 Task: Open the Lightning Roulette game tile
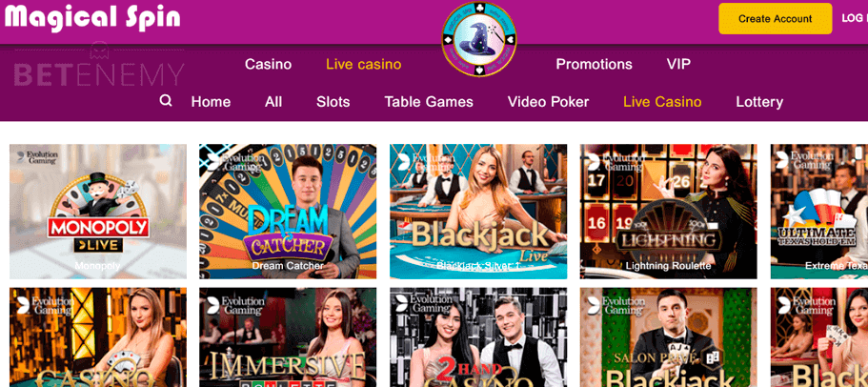668,212
